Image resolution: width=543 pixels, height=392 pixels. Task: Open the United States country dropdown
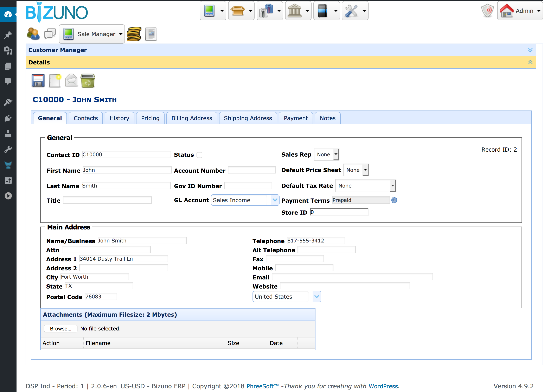click(x=316, y=296)
